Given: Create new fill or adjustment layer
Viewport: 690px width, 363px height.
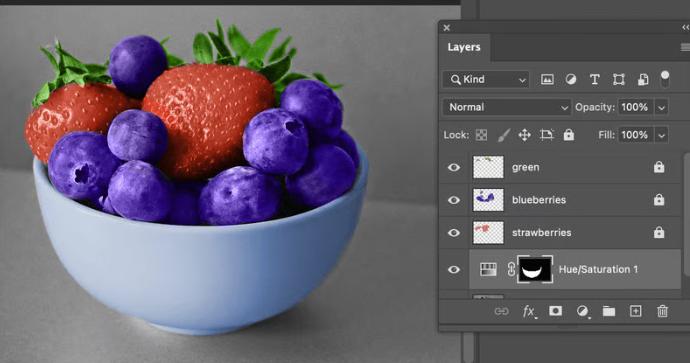Looking at the screenshot, I should coord(583,312).
